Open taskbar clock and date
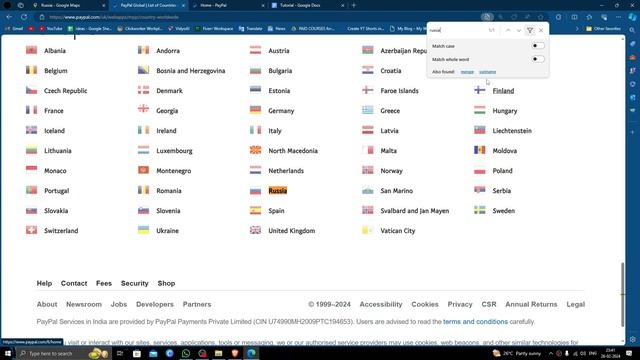 [x=611, y=353]
